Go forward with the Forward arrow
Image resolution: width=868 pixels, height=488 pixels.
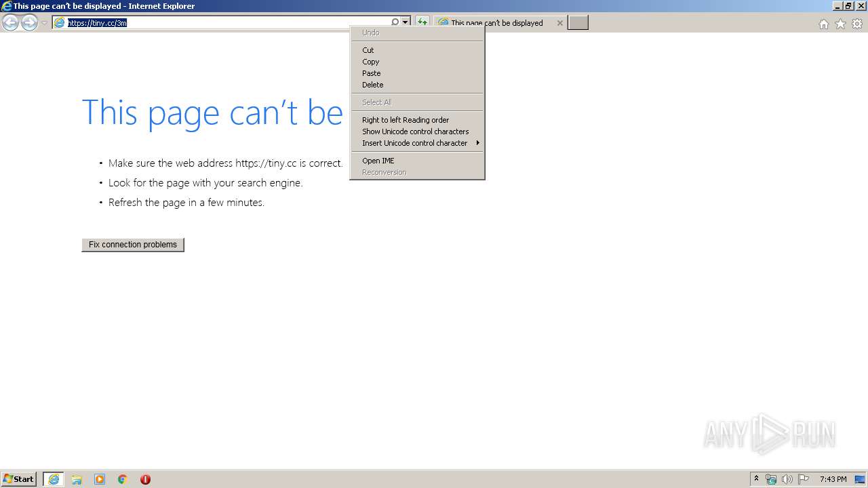29,23
